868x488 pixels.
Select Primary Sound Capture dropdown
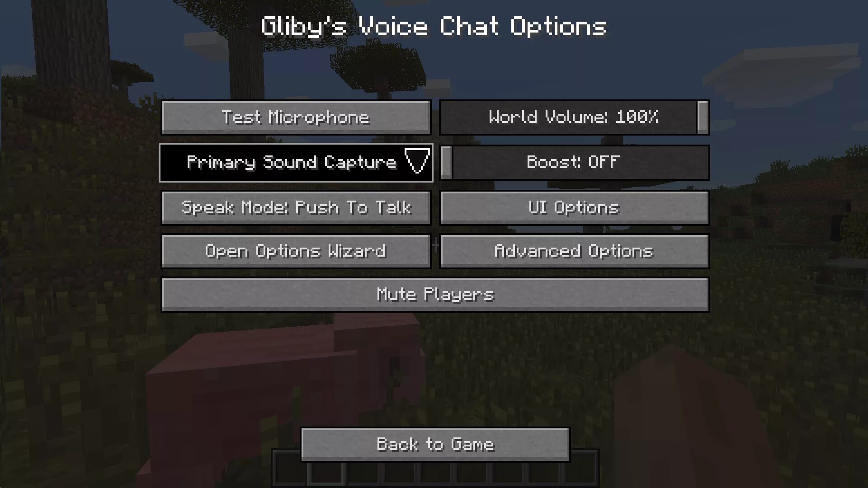(x=296, y=162)
